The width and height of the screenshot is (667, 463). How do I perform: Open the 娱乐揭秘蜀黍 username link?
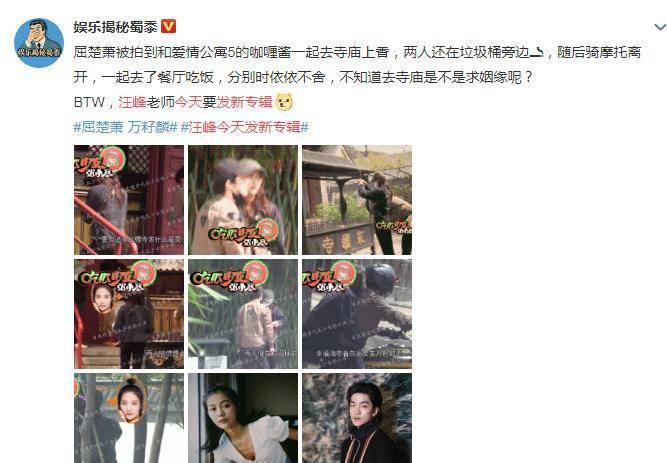[x=115, y=27]
